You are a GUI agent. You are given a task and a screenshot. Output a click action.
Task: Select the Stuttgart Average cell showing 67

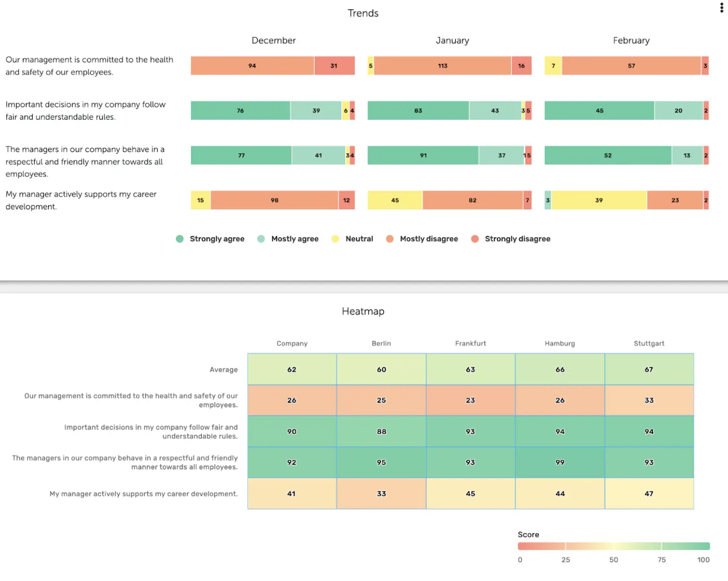[649, 369]
